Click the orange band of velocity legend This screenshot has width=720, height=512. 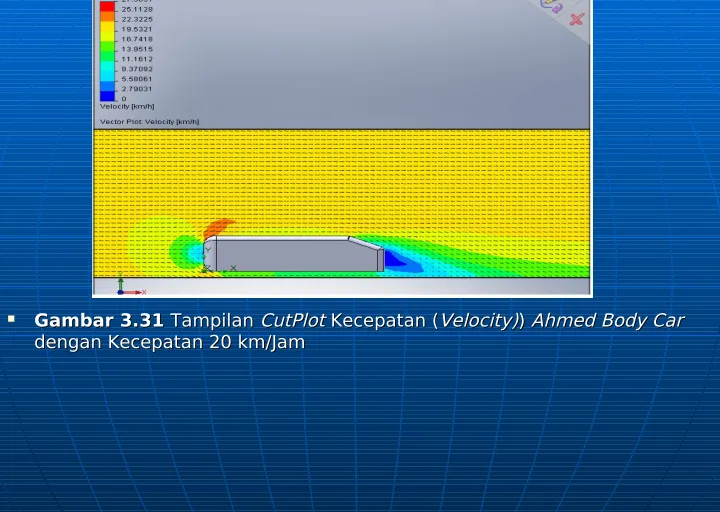[107, 17]
